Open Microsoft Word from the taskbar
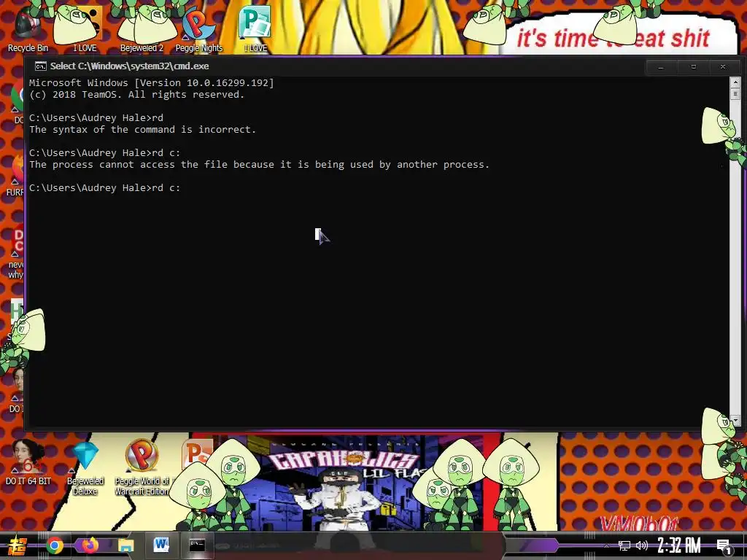 click(x=161, y=545)
